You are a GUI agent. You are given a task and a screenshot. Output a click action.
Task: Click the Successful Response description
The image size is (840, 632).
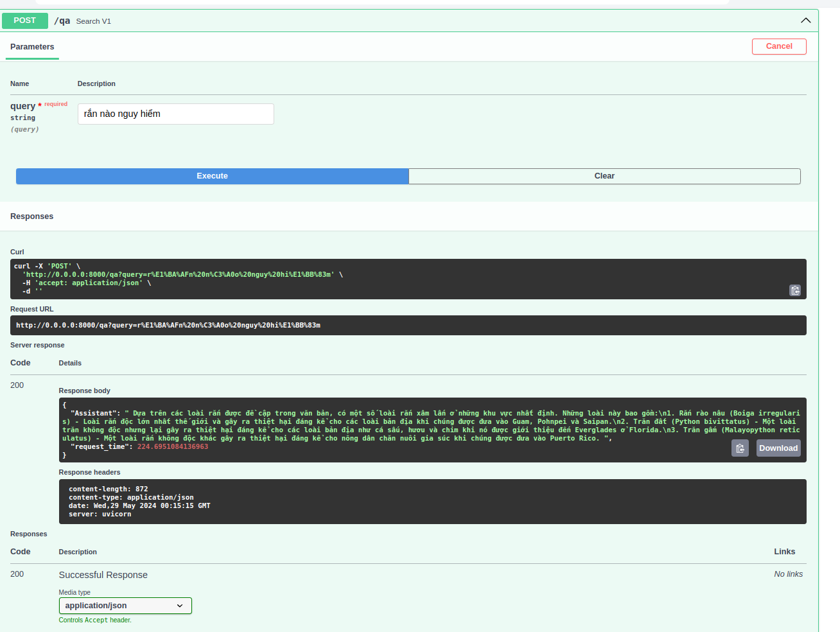point(103,575)
